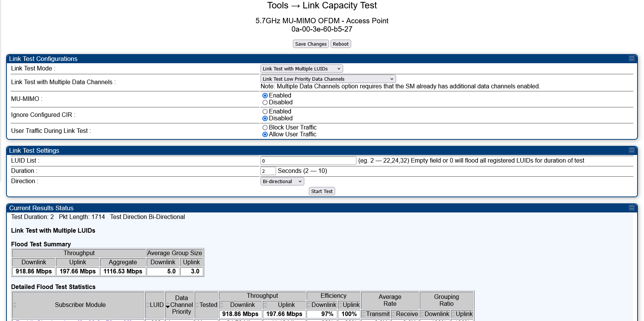Sort by Average Rate Transmit arrows
The height and width of the screenshot is (321, 644).
coord(364,314)
